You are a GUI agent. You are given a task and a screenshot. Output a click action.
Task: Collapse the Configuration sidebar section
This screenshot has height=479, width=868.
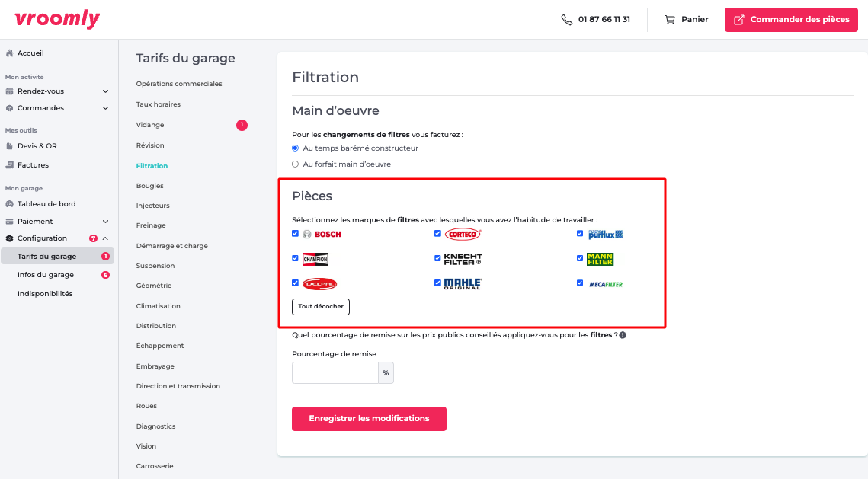(105, 238)
